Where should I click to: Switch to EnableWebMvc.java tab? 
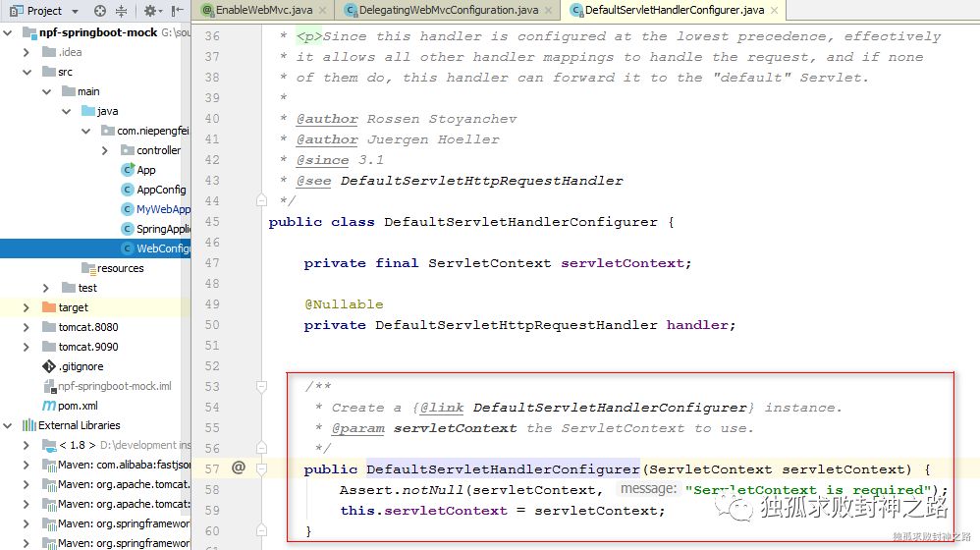tap(264, 10)
